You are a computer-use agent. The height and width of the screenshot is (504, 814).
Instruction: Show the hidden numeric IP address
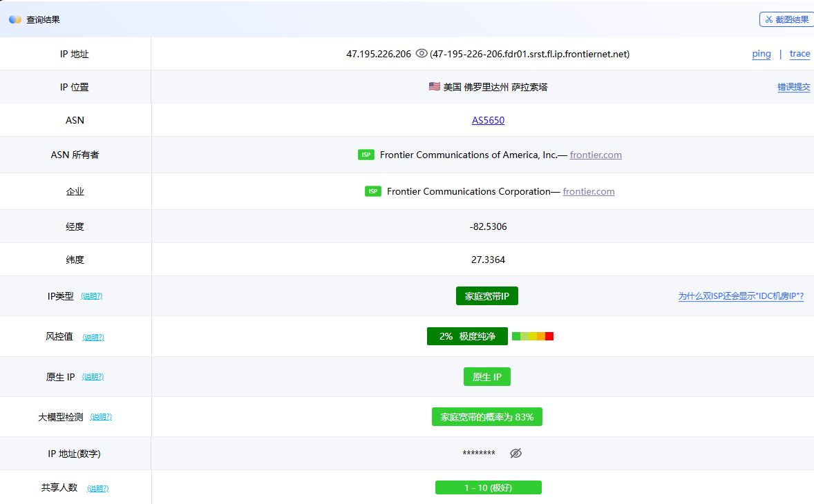tap(515, 453)
